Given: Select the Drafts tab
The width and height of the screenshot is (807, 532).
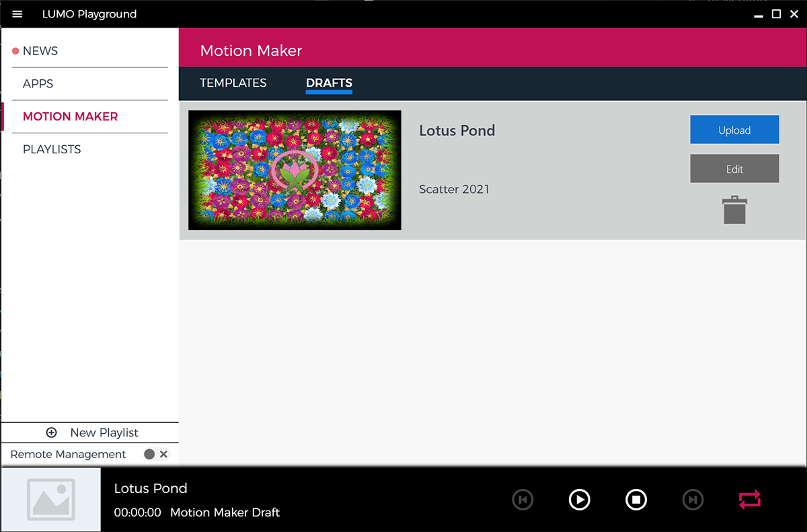Looking at the screenshot, I should click(x=329, y=83).
